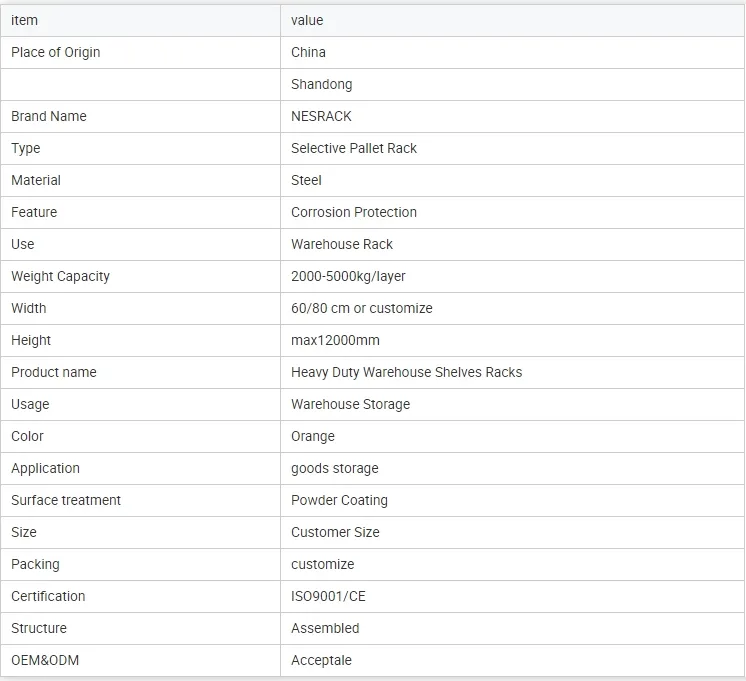The height and width of the screenshot is (681, 746).
Task: Select the '60/80 cm or customize' width
Action: [362, 308]
